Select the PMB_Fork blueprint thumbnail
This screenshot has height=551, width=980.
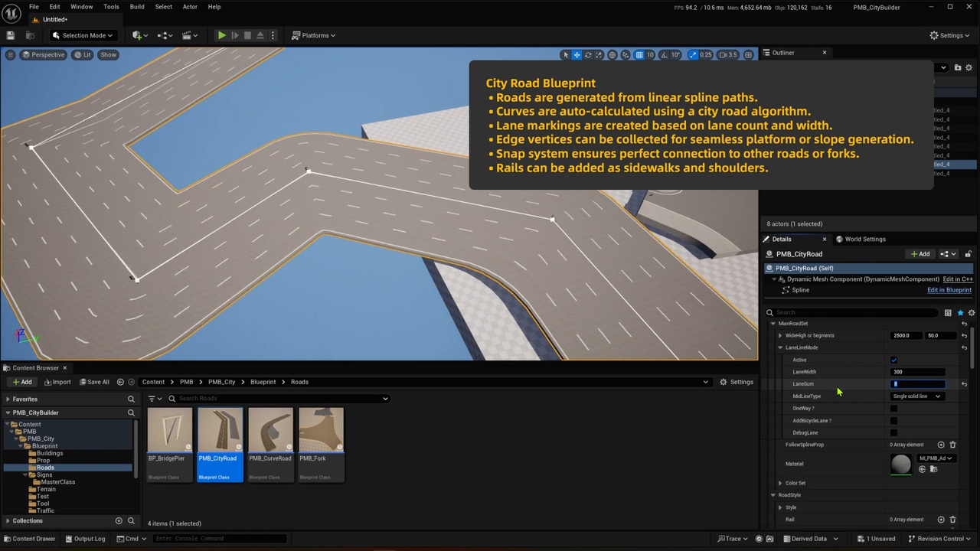[321, 444]
